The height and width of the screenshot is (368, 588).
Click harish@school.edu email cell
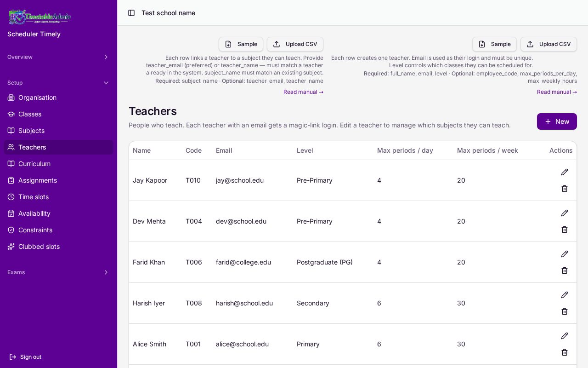pos(244,303)
